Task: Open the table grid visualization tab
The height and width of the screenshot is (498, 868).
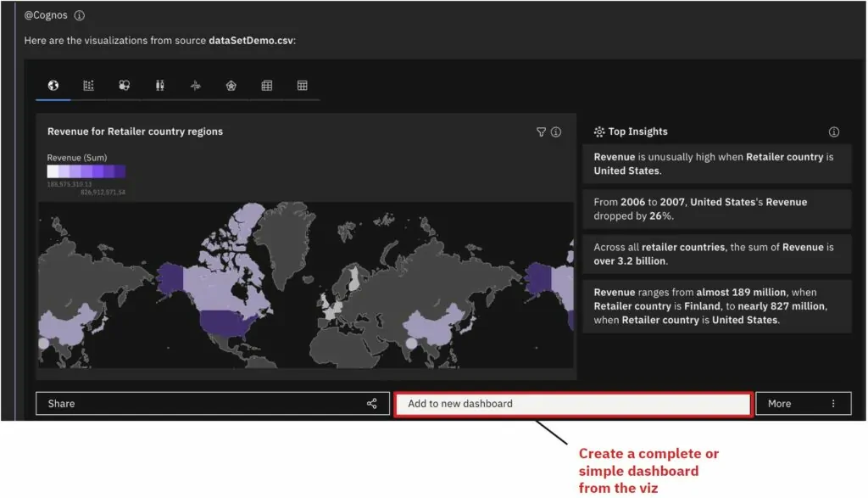Action: [302, 86]
